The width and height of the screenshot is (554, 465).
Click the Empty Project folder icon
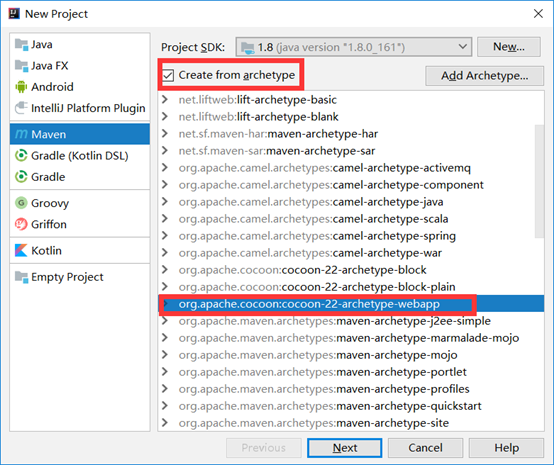point(21,277)
